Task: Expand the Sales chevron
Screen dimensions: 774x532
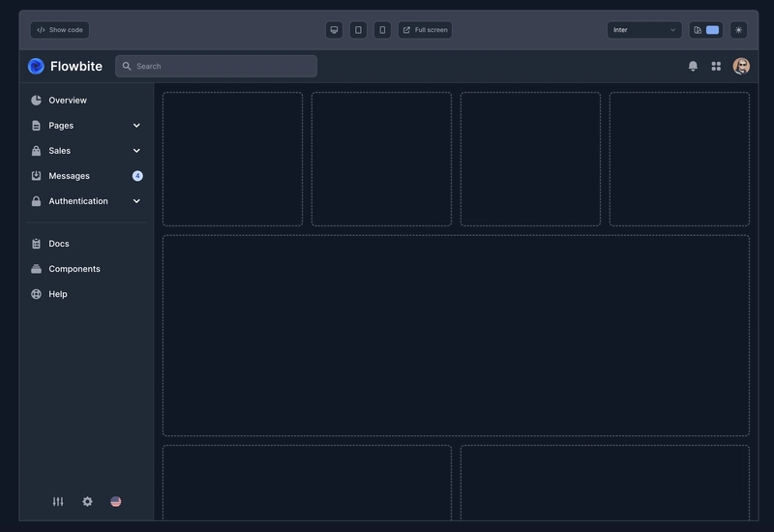Action: [136, 151]
